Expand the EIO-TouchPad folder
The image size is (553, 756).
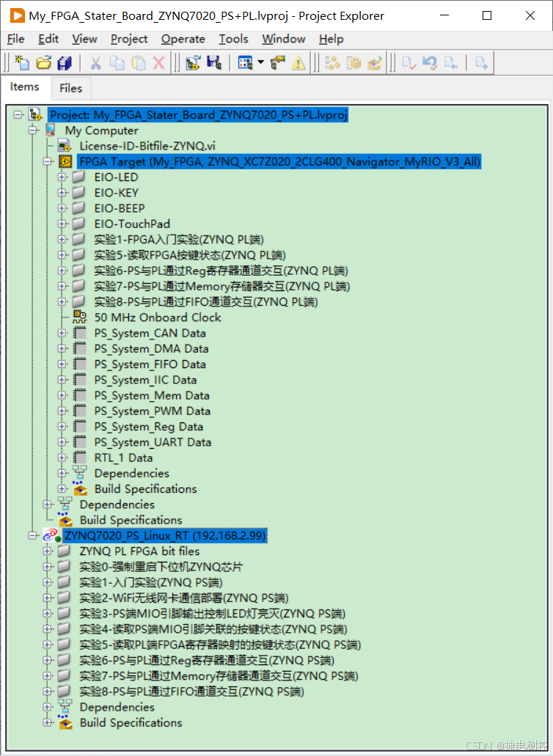click(62, 224)
